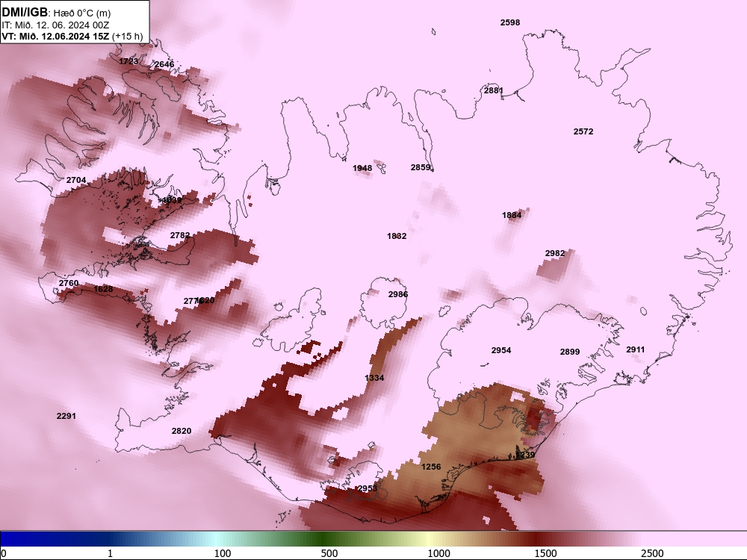The width and height of the screenshot is (747, 560).
Task: Click the 1628 height value
Action: 103,289
